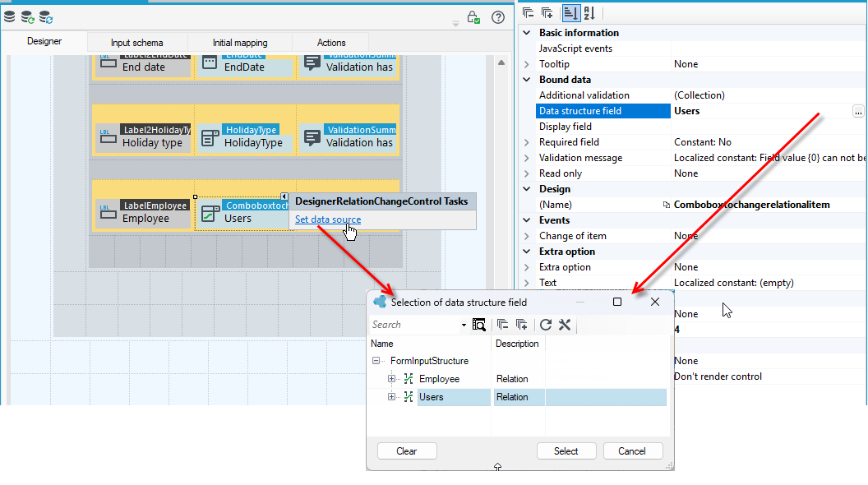Confirm with the Select button
The image size is (868, 485).
[566, 451]
